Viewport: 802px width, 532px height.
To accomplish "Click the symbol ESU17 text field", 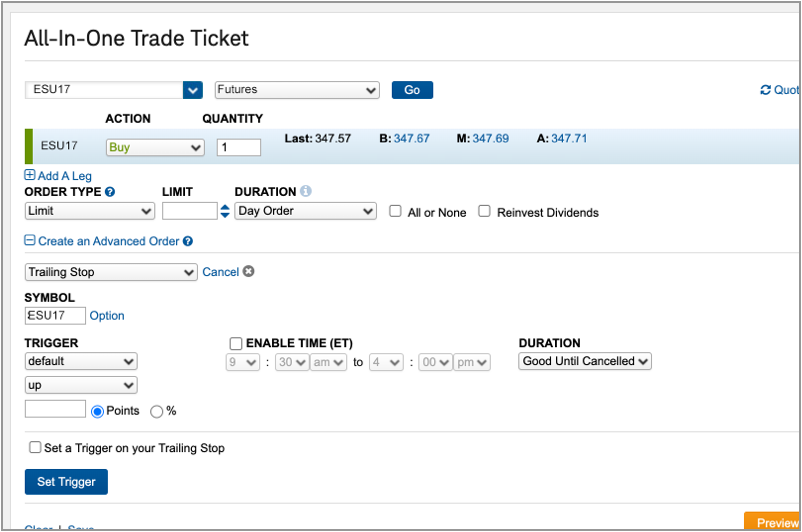I will click(x=104, y=90).
